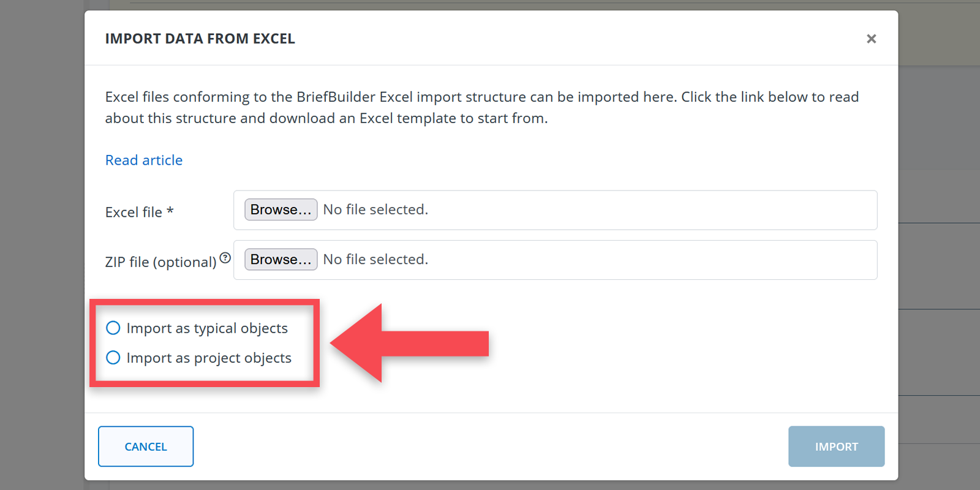Image resolution: width=980 pixels, height=490 pixels.
Task: Click Browse for the ZIP file
Action: (281, 260)
